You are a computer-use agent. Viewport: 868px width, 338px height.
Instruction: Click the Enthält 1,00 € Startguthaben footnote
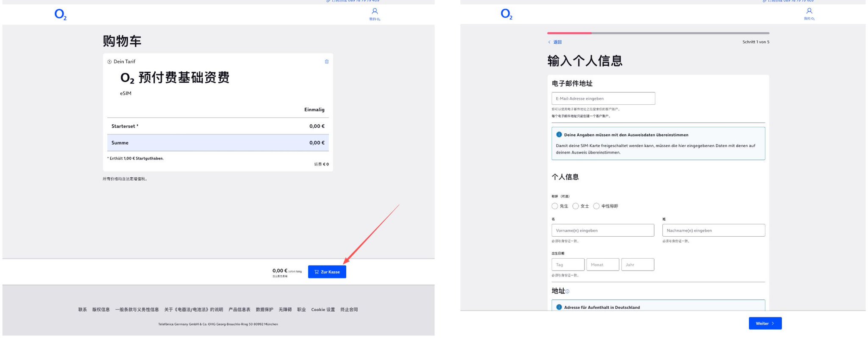pos(136,159)
